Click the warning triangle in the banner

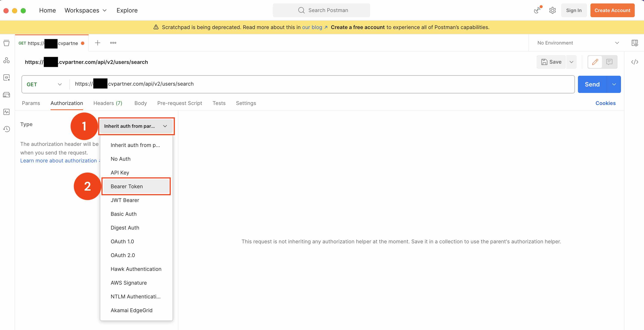tap(156, 27)
